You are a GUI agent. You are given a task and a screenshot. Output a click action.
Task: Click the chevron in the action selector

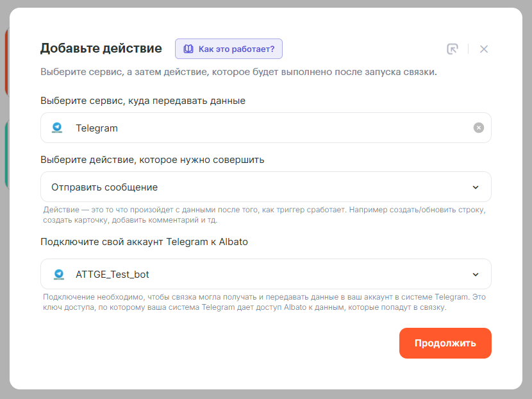point(476,187)
